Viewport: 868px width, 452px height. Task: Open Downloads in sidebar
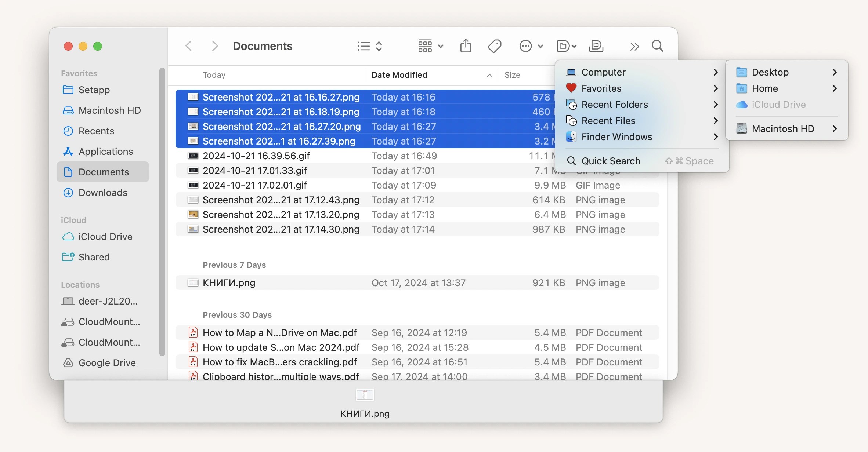103,193
